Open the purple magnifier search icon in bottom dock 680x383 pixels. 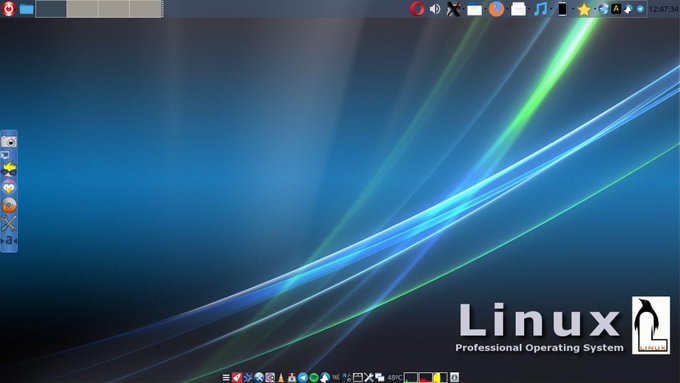point(270,377)
